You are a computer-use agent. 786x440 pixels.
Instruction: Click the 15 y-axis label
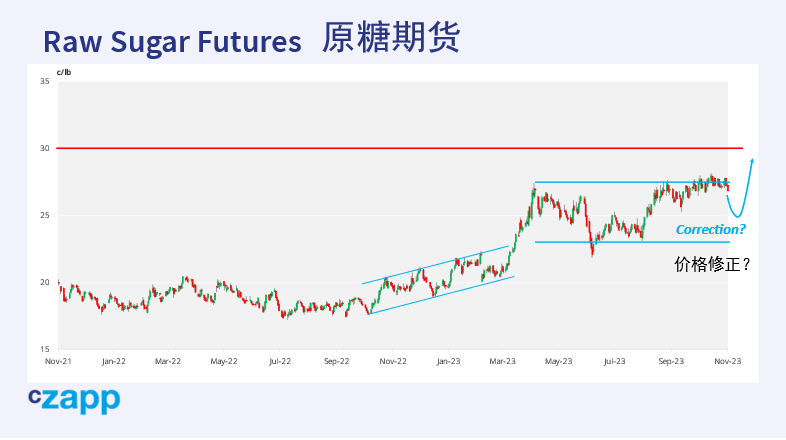click(x=45, y=349)
